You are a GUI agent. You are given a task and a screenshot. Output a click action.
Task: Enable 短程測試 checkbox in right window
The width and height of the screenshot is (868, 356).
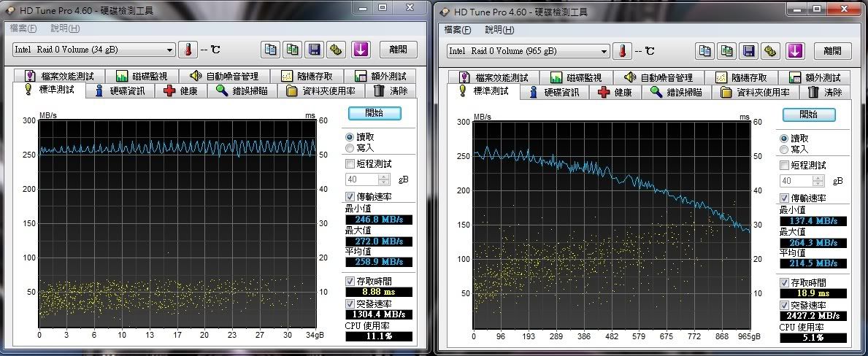click(784, 165)
